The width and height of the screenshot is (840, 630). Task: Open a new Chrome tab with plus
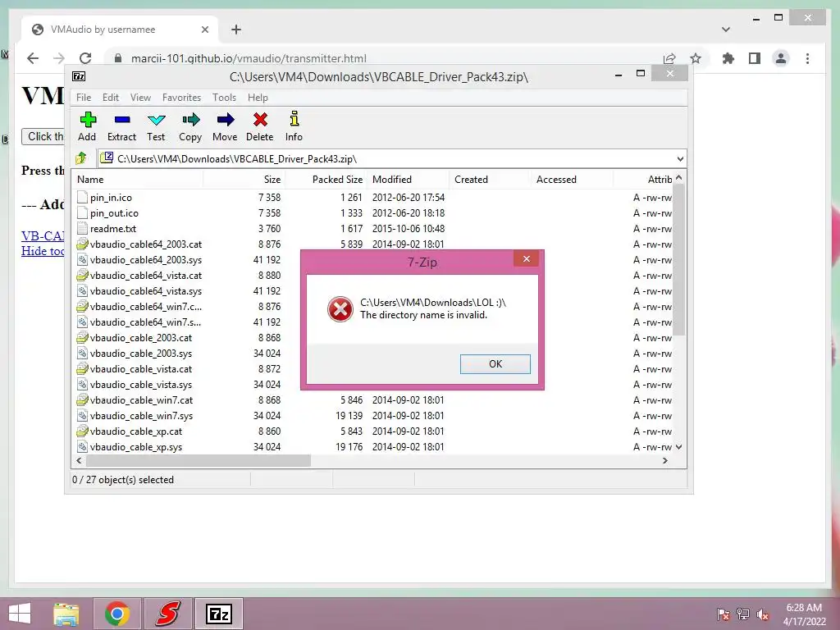(236, 30)
